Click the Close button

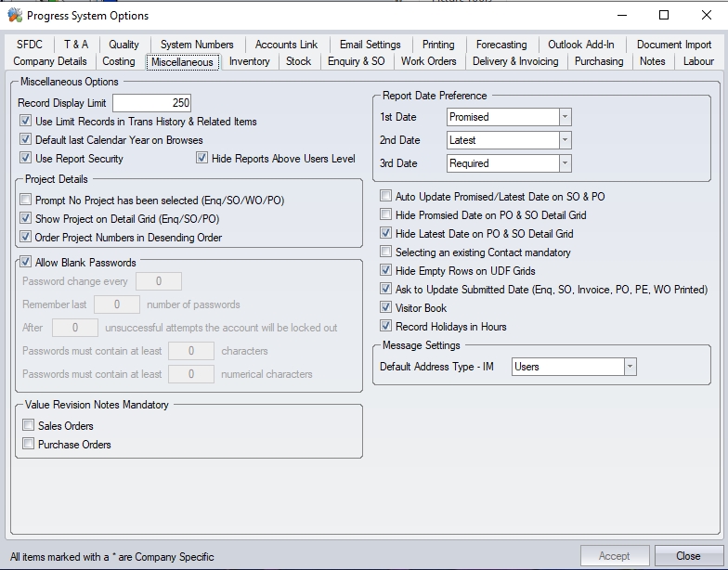[x=688, y=556]
